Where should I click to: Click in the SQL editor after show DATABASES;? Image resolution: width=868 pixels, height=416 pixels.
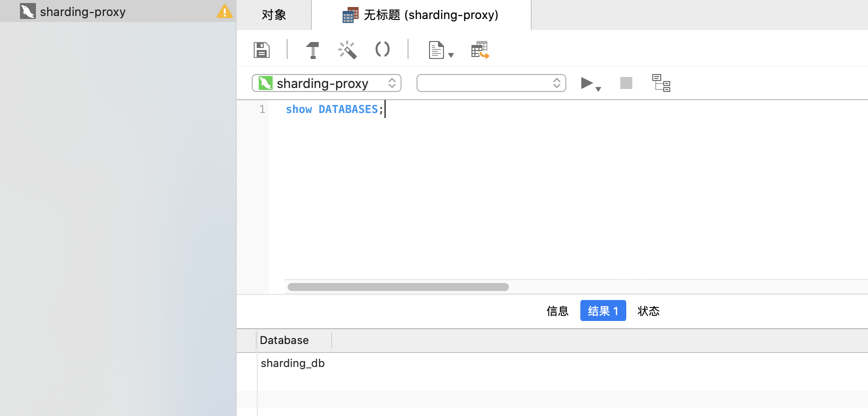click(x=385, y=109)
